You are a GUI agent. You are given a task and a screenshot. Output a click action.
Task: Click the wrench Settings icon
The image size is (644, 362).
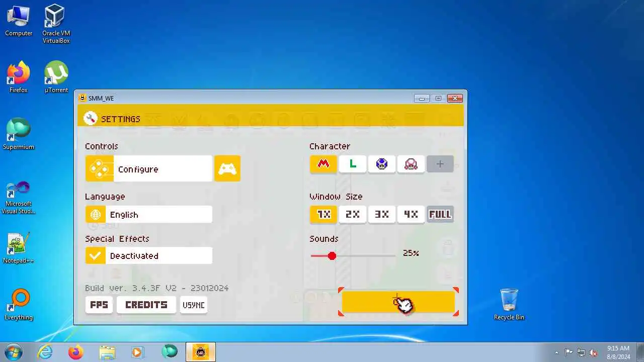(91, 119)
